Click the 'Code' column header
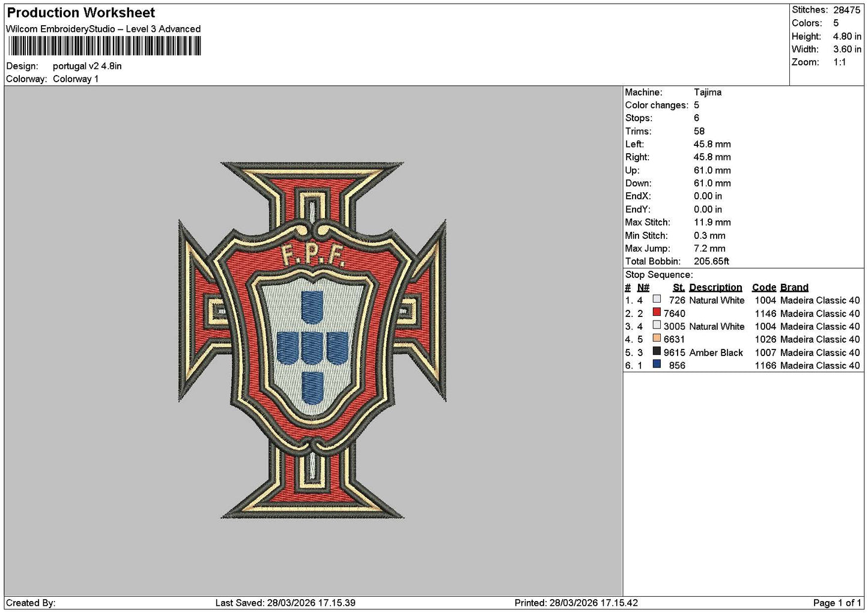Viewport: 868px width, 613px height. click(764, 288)
